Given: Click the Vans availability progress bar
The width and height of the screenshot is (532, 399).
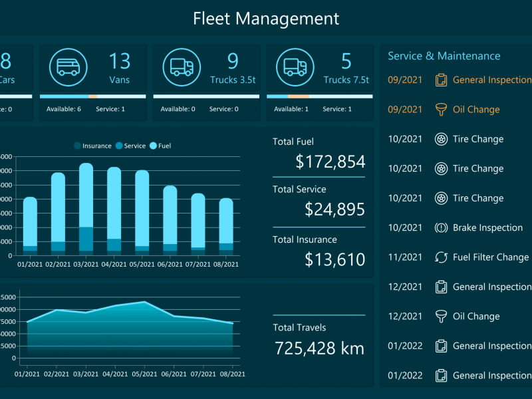Looking at the screenshot, I should (x=92, y=96).
